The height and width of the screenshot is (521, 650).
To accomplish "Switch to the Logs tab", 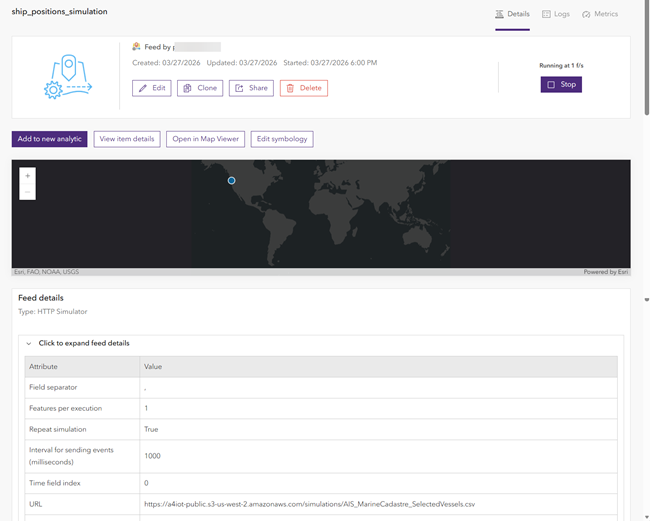I will pos(556,14).
